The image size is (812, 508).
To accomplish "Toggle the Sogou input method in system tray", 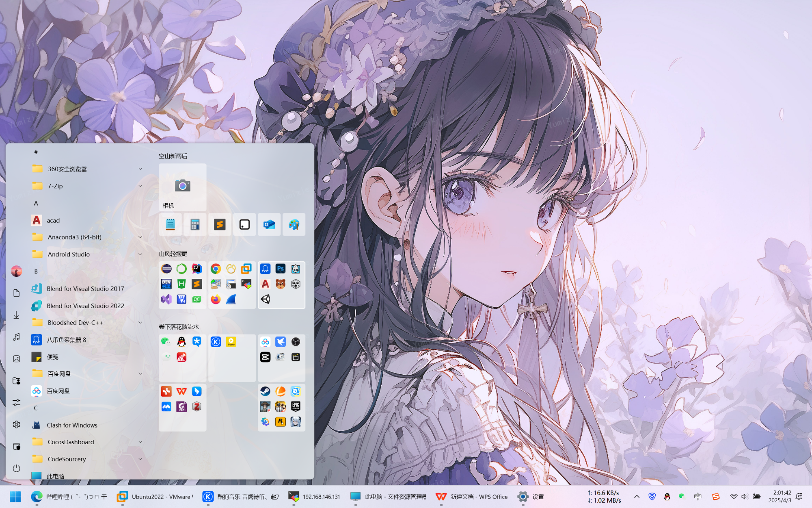I will point(715,496).
